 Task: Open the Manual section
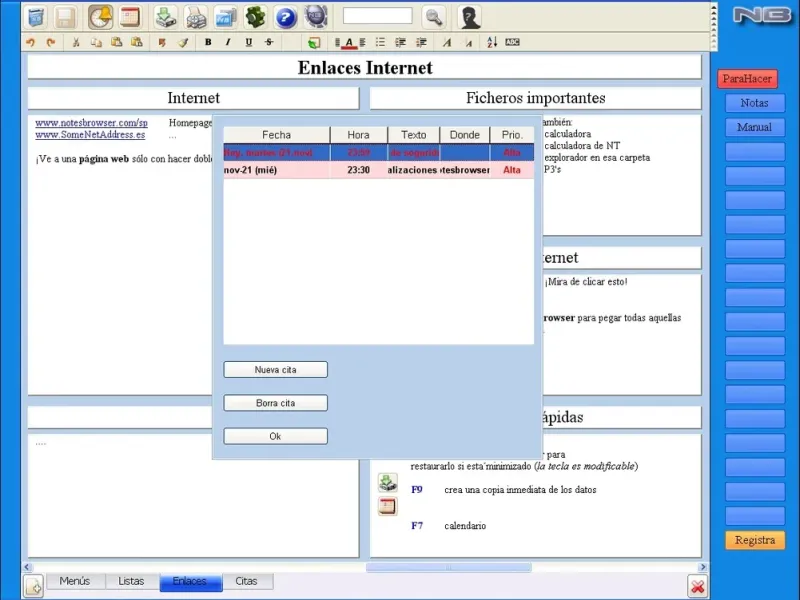(x=755, y=127)
